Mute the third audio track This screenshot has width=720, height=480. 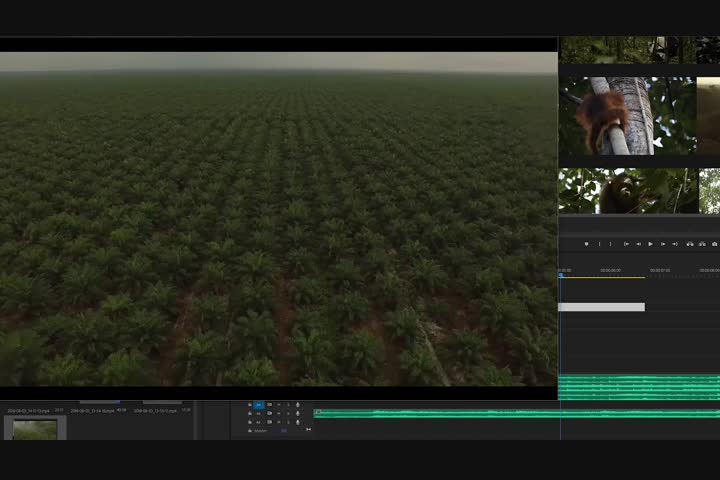pyautogui.click(x=279, y=422)
